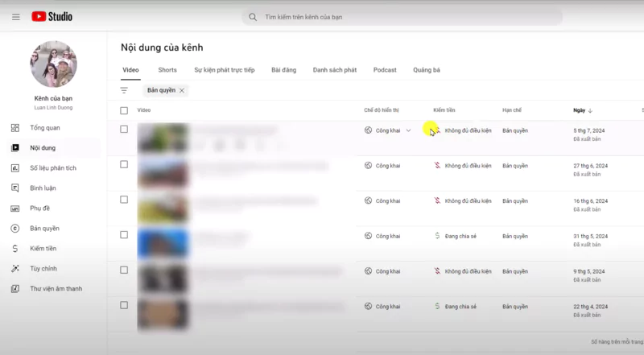Open the Quảng bá tab
This screenshot has width=644, height=355.
427,70
